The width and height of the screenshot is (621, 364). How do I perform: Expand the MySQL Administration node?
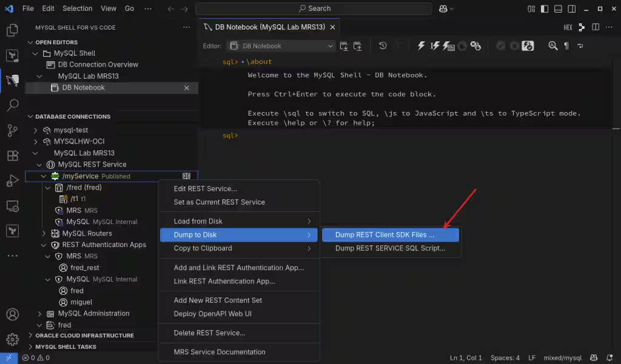[39, 313]
